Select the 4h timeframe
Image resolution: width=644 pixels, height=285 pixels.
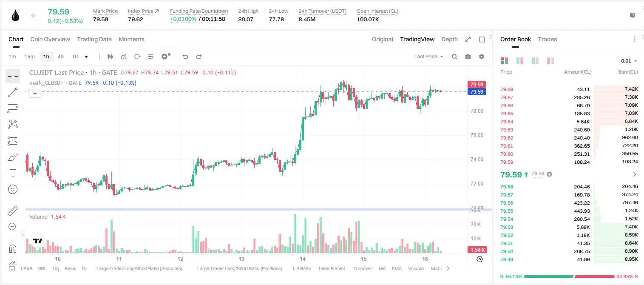pyautogui.click(x=61, y=57)
